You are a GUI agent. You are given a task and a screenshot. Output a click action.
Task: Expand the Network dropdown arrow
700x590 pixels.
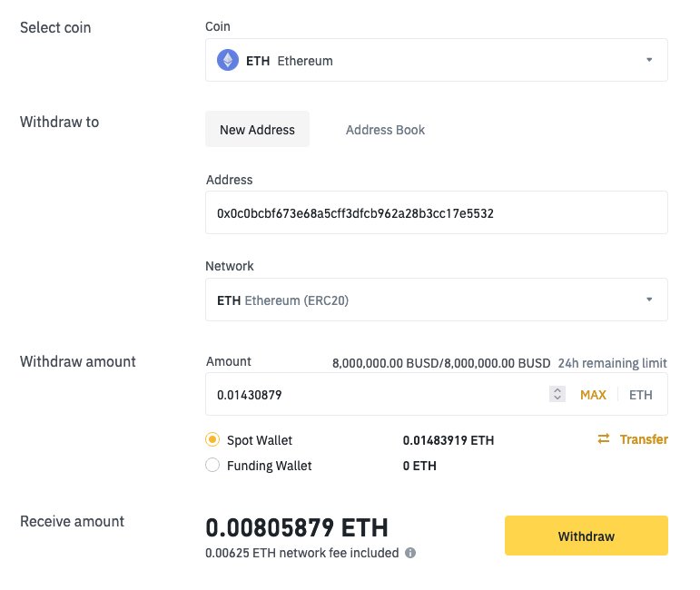(x=648, y=300)
